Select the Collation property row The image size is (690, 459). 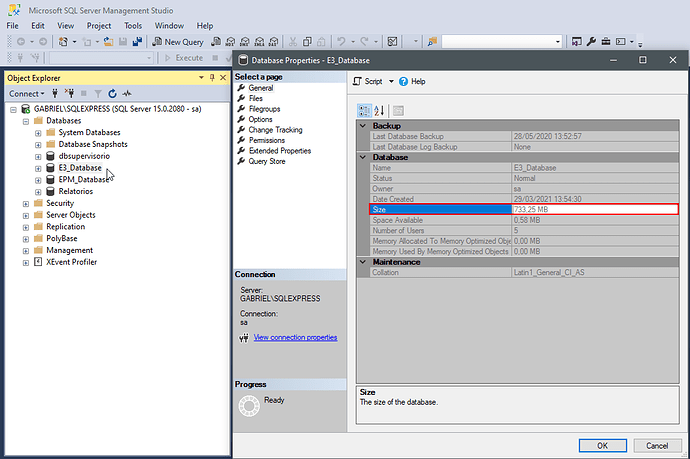[x=524, y=272]
